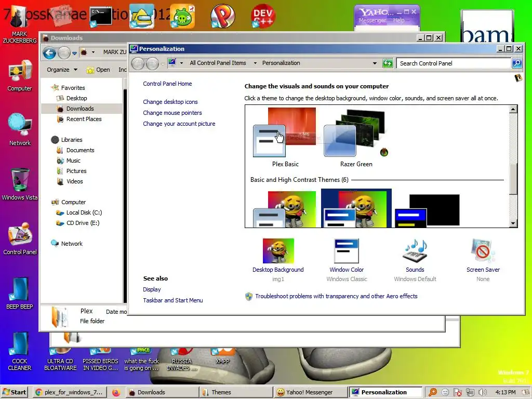This screenshot has height=399, width=532.
Task: Click Open in the Downloads toolbar
Action: click(x=98, y=70)
